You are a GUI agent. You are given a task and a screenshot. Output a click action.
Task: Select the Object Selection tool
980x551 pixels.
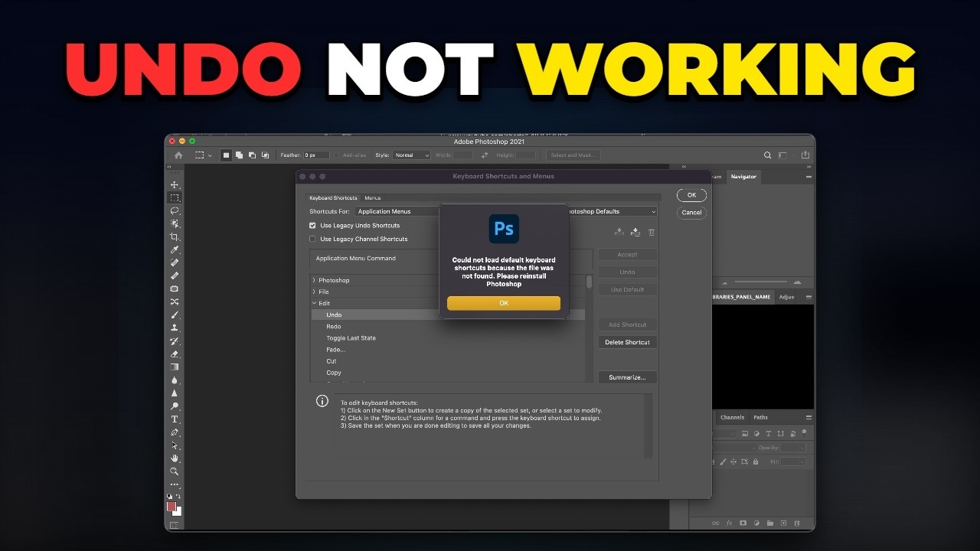[175, 223]
